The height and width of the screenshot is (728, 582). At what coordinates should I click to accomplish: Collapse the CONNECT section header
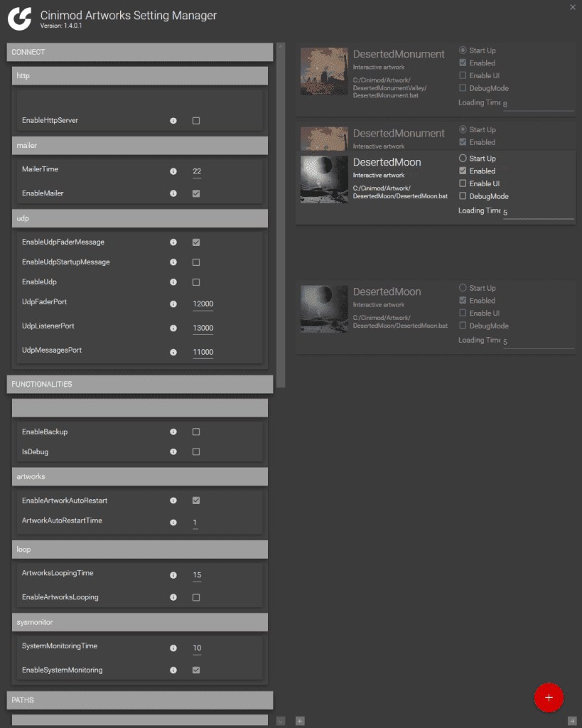click(140, 52)
